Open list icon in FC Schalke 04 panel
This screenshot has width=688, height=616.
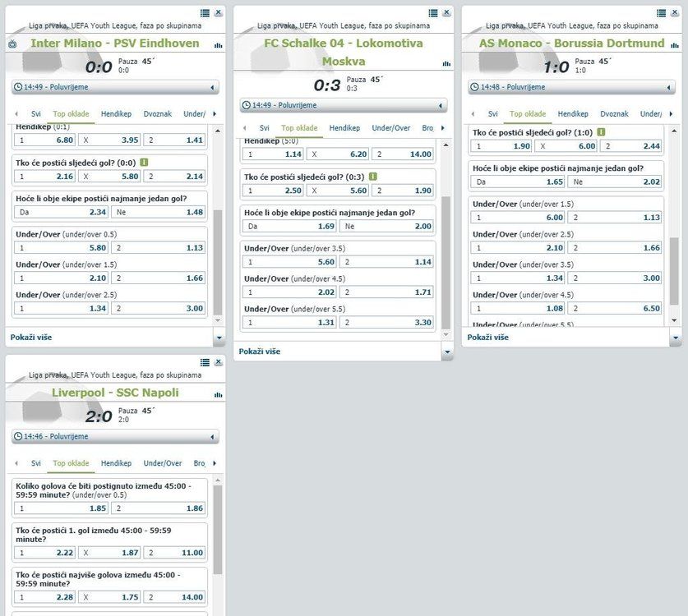pos(433,13)
